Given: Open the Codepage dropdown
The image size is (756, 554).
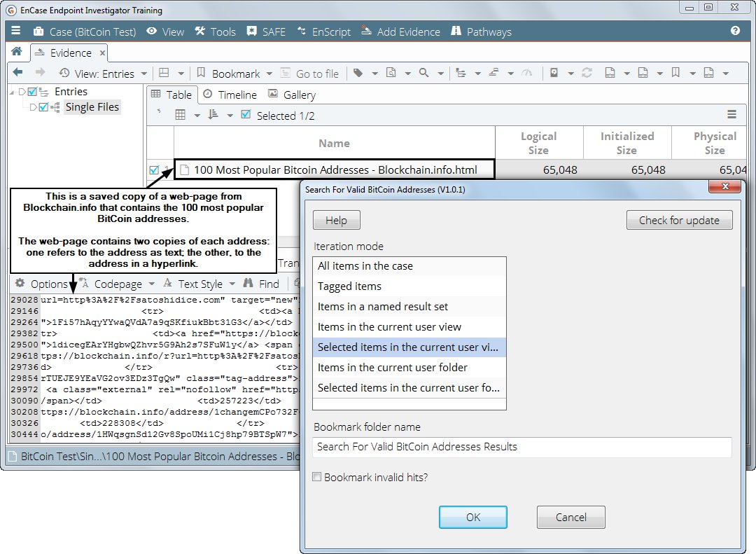Looking at the screenshot, I should [x=117, y=284].
